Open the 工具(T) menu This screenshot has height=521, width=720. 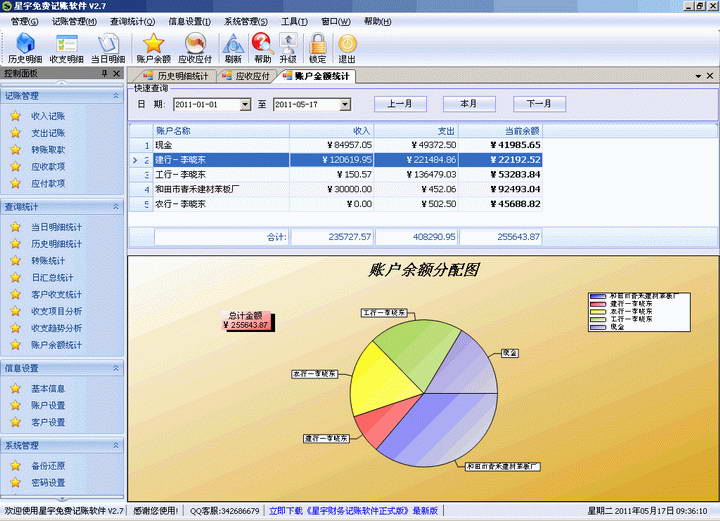(x=294, y=21)
